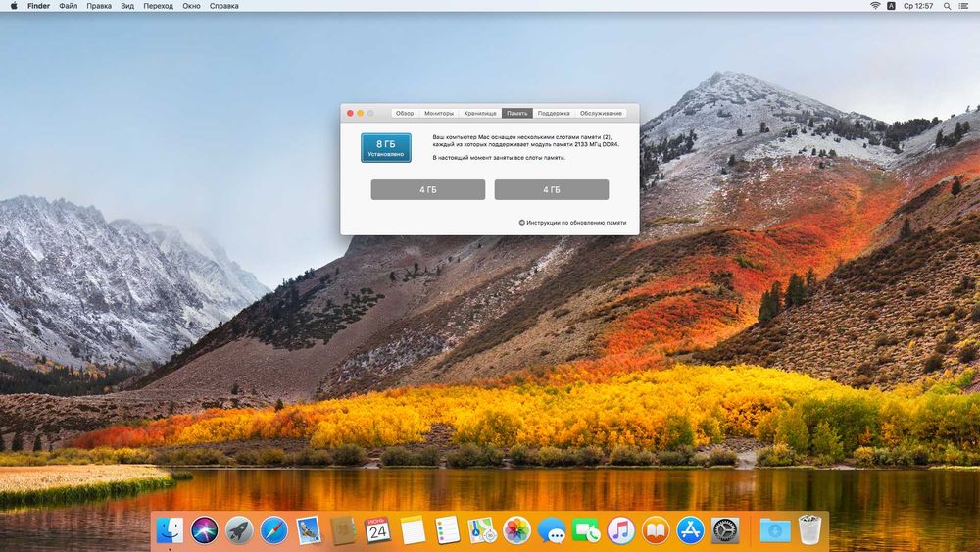This screenshot has height=552, width=980.
Task: Click the memory upgrade instructions arrow icon
Action: tap(522, 222)
